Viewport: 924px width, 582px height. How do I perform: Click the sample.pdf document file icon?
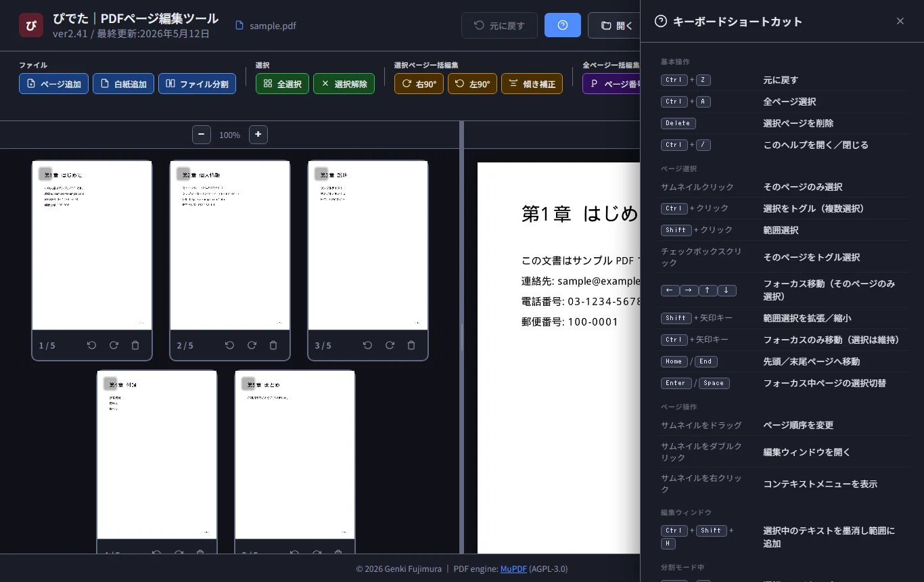tap(239, 26)
